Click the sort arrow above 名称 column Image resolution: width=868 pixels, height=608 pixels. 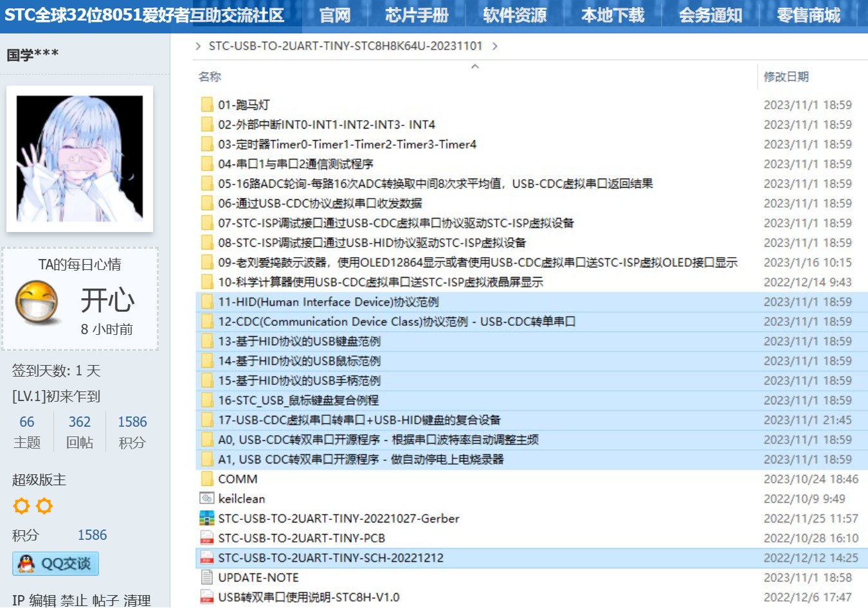coord(475,66)
